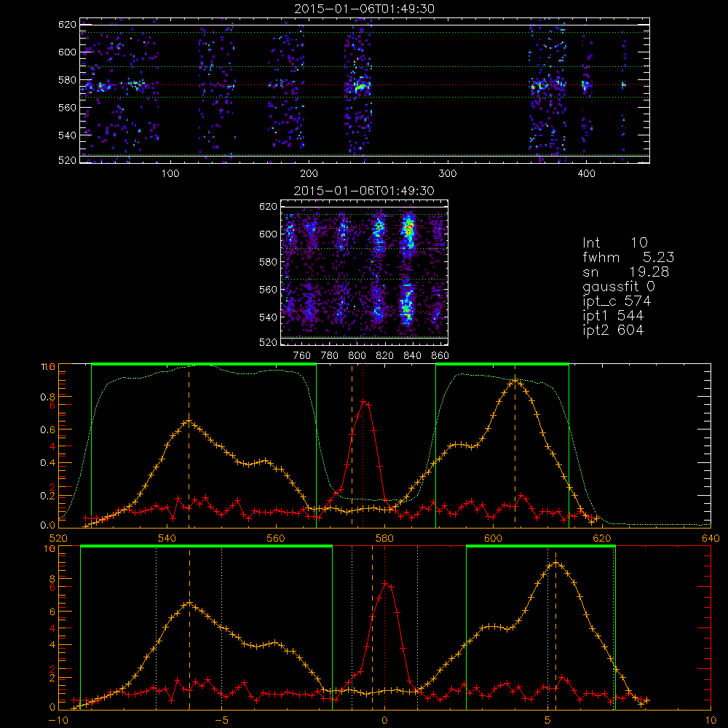Click the thick green bar above the left window of bottom plot
Viewport: 728px width, 728px height.
coord(206,547)
